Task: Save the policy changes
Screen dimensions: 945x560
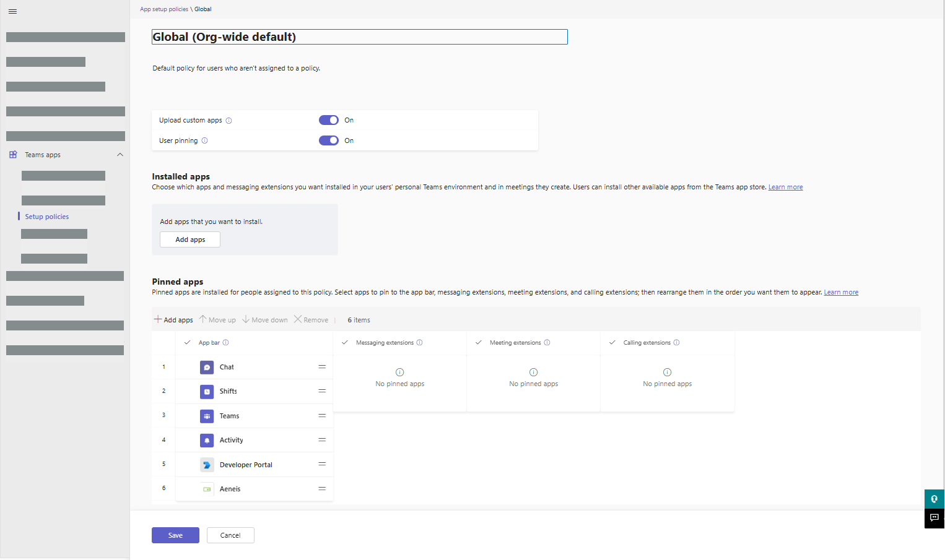Action: 175,535
